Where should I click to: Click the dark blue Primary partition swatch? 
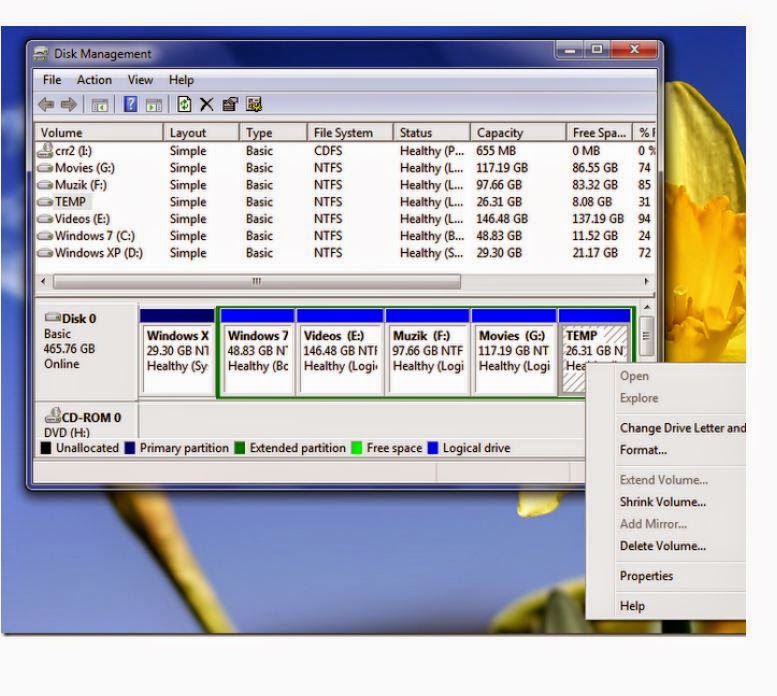(x=130, y=448)
